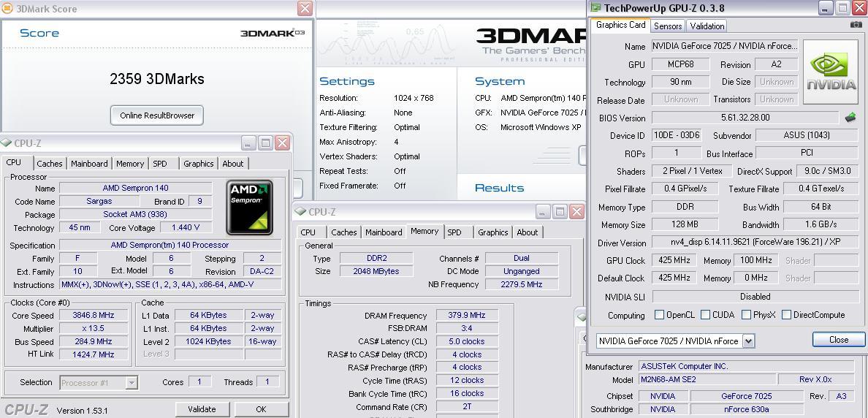
Task: Open the GPU selection dropdown in GPU-Z
Action: [x=748, y=341]
